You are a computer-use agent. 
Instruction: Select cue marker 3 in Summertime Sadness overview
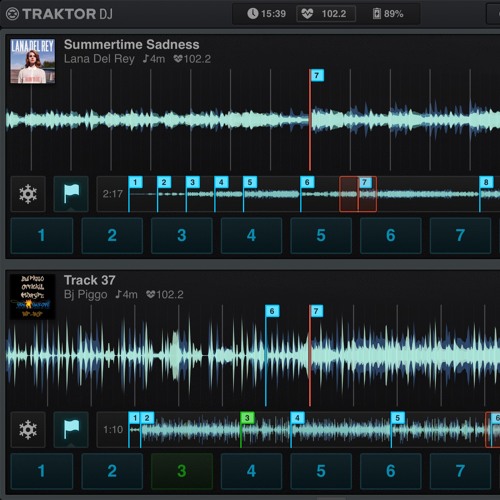192,182
